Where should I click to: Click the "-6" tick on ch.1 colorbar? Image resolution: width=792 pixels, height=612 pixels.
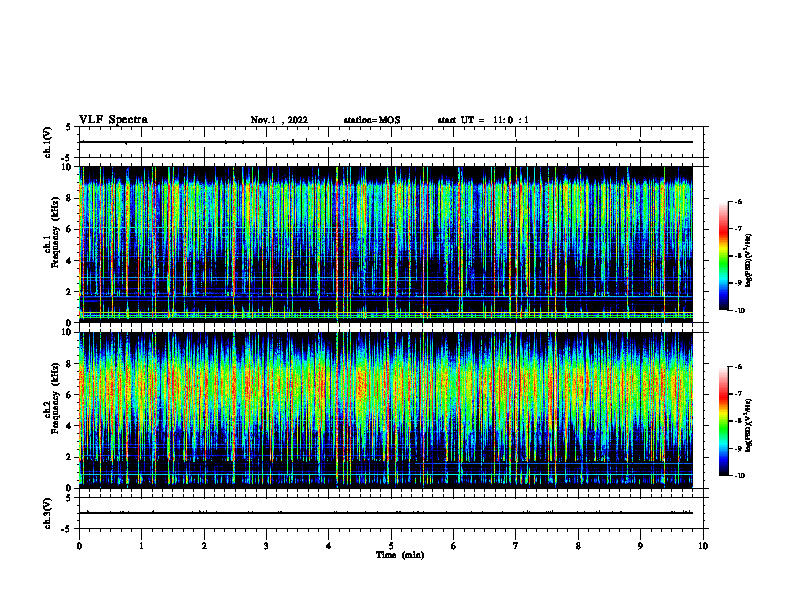pyautogui.click(x=738, y=202)
